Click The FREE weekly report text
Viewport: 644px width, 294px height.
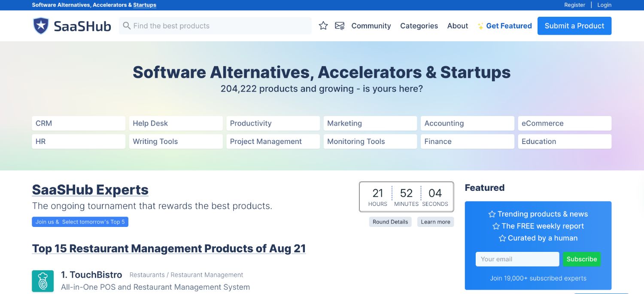(543, 226)
